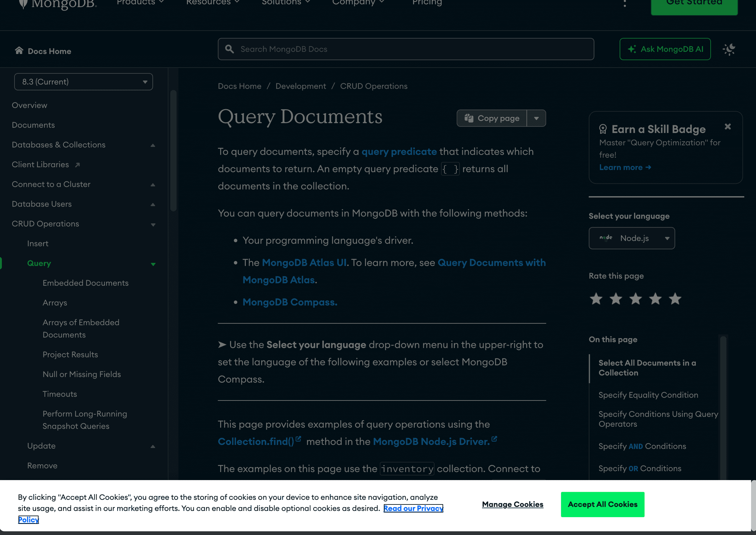Expand Database Users section

tap(153, 204)
